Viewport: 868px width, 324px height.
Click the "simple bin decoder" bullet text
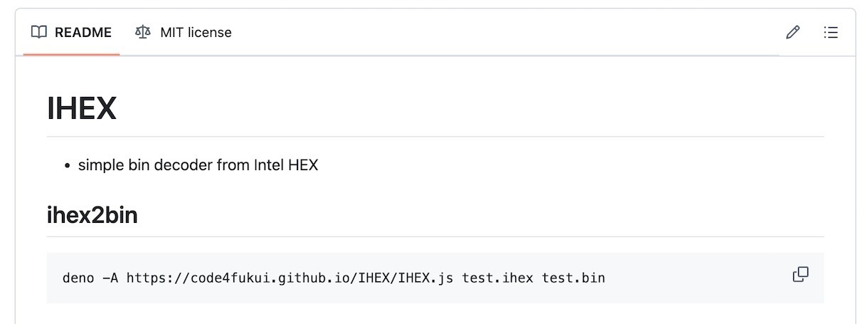tap(198, 165)
